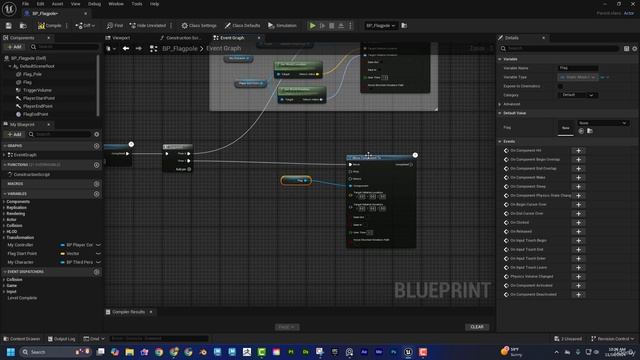640x360 pixels.
Task: Open the Debug menu
Action: point(94,4)
